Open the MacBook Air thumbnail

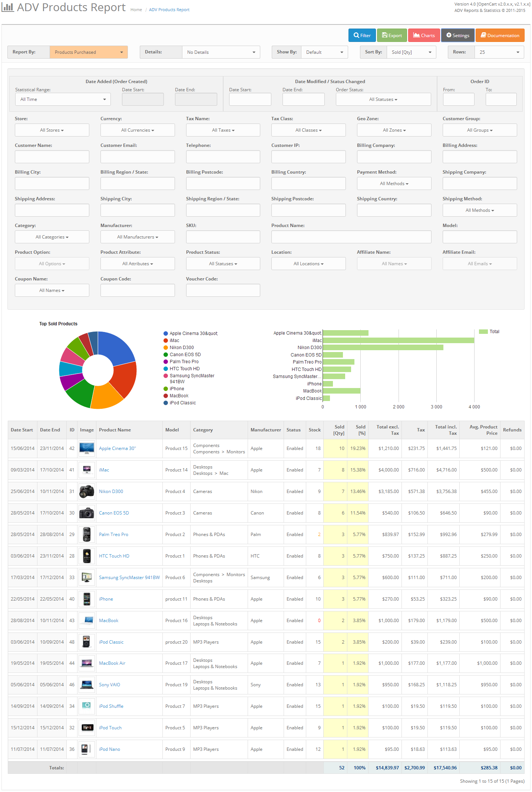[87, 663]
